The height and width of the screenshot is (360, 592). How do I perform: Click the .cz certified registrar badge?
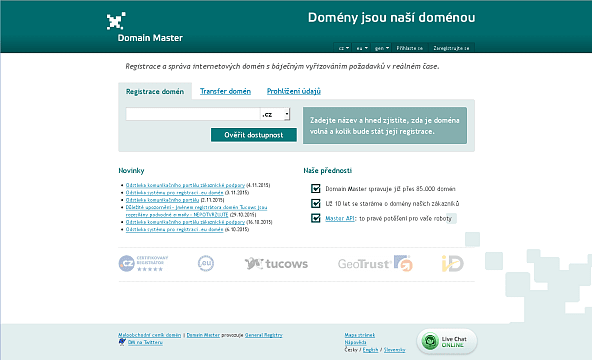pos(143,263)
